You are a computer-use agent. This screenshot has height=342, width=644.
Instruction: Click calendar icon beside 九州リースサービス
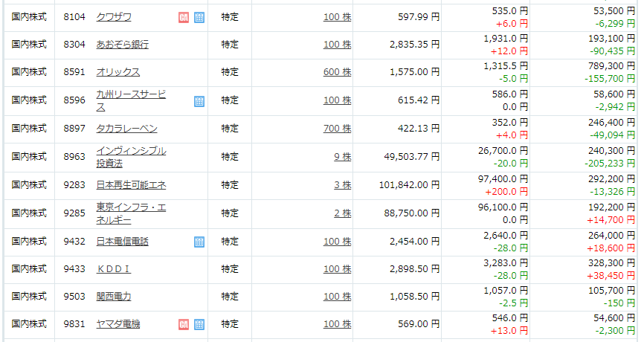click(199, 101)
